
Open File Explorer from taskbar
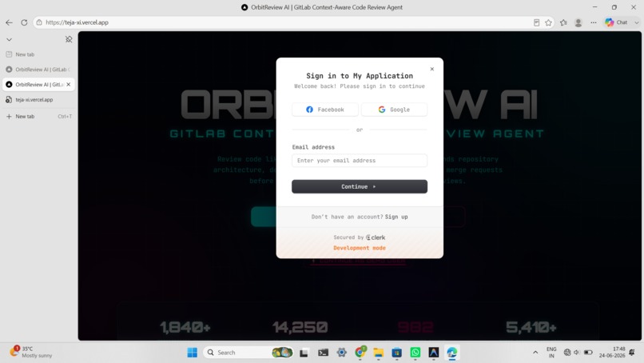(378, 353)
